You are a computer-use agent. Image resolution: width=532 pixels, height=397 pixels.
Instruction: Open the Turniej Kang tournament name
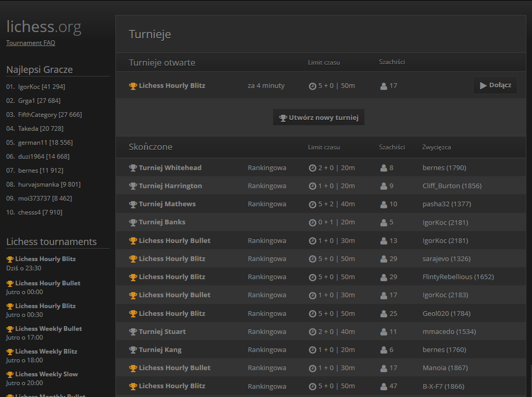(x=160, y=349)
